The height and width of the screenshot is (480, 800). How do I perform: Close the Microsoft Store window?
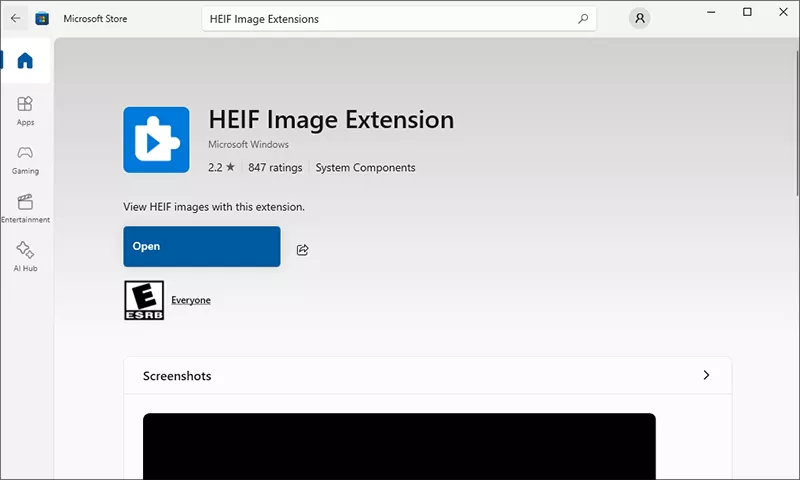[783, 12]
